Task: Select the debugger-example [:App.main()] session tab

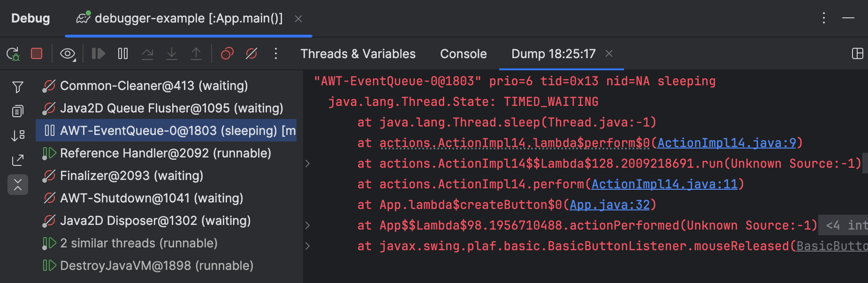Action: pos(189,18)
